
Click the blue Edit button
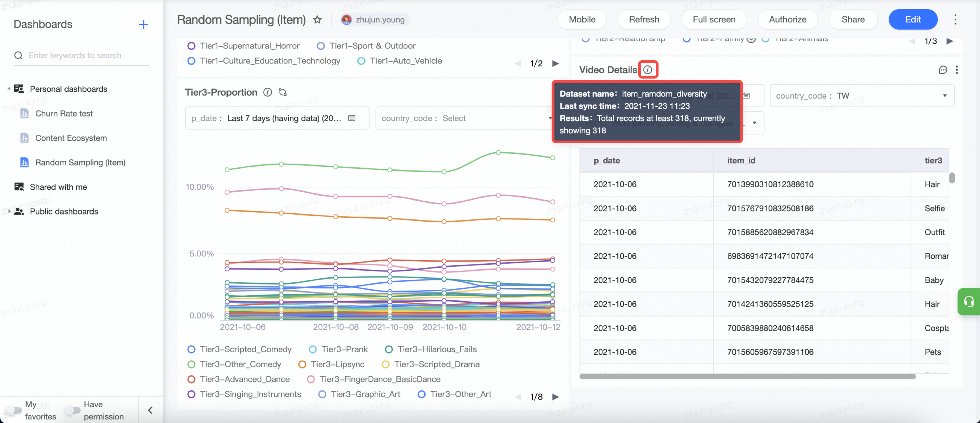[913, 19]
